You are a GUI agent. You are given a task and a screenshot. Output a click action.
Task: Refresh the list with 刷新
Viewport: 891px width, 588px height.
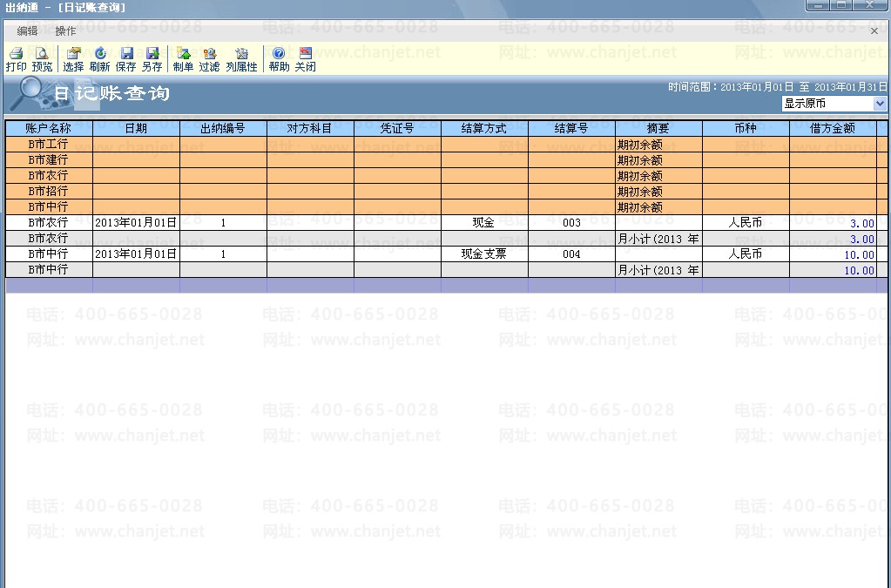[x=99, y=59]
